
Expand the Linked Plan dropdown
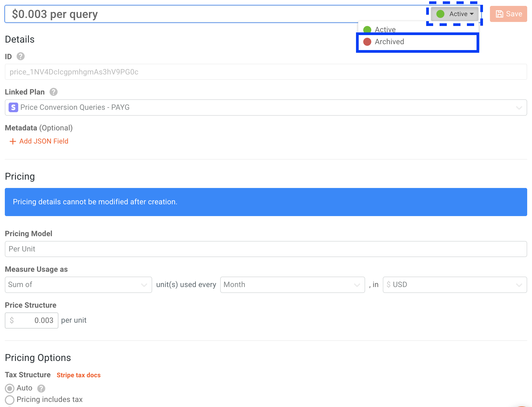tap(519, 107)
